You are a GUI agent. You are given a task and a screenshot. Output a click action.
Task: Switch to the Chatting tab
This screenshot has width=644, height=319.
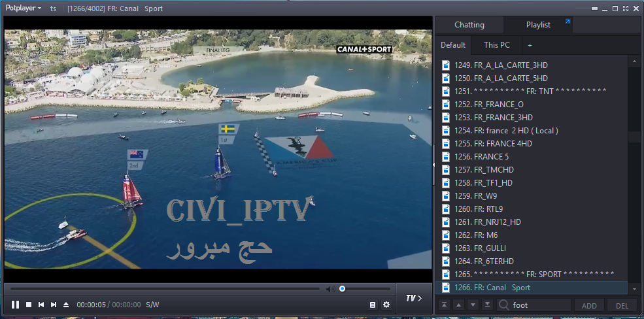pos(469,25)
